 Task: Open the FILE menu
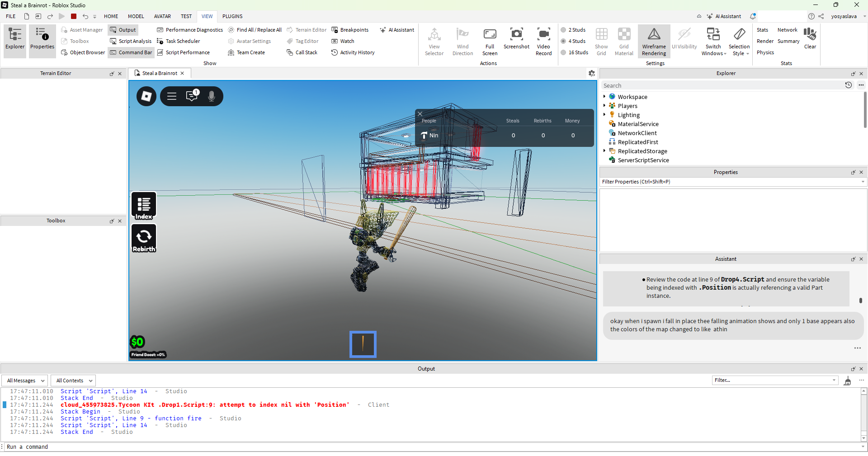[11, 16]
